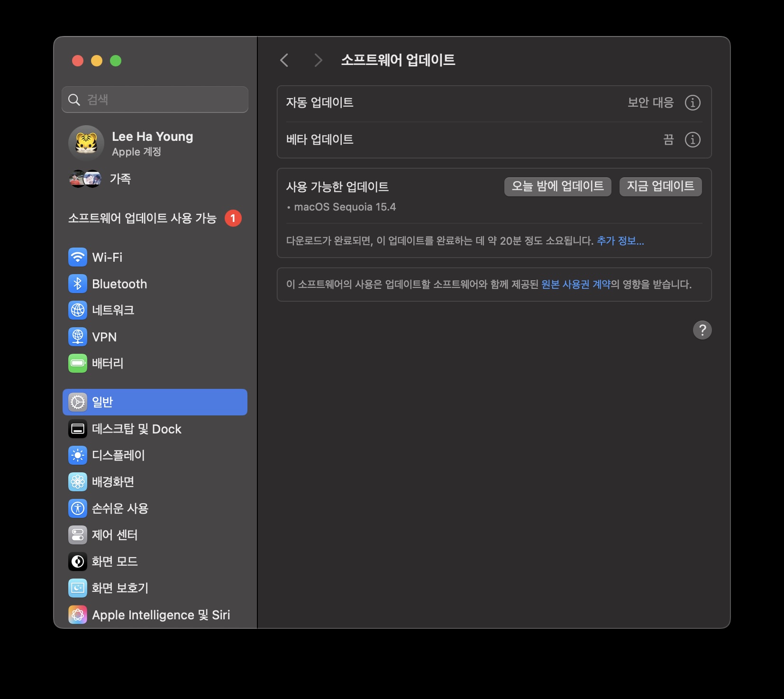Click the 오늘 밤에 업데이트 button
Viewport: 784px width, 699px height.
coord(558,186)
